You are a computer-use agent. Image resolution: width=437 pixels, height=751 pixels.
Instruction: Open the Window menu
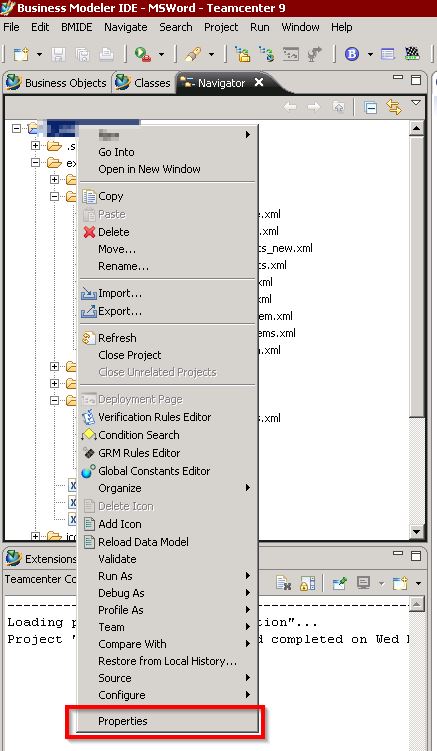(x=300, y=27)
